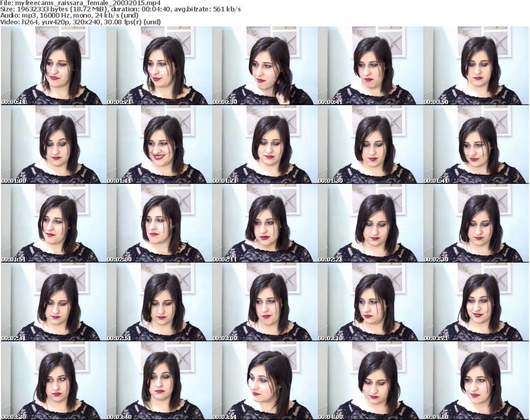Select the thumbnail timestamped 00:01:30
Viewport: 530px width, 420px height.
370,144
